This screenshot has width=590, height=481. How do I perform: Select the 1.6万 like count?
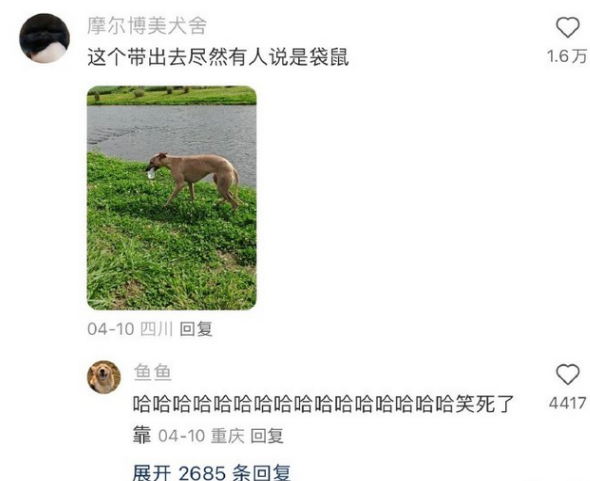coord(567,56)
